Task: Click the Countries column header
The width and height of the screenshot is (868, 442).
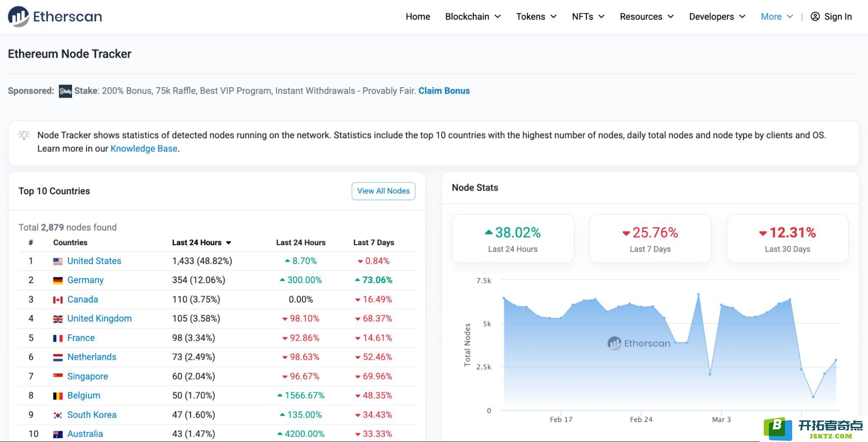Action: point(70,242)
